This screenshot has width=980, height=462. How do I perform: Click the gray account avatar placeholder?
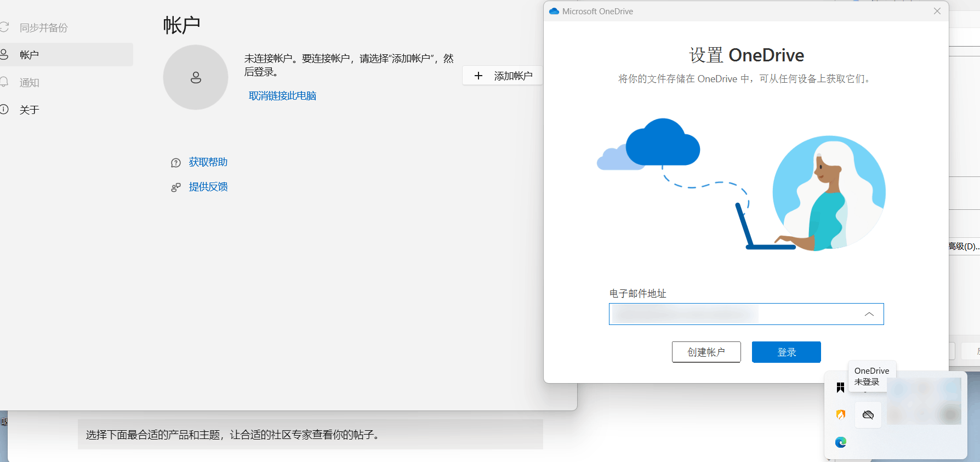(x=196, y=77)
